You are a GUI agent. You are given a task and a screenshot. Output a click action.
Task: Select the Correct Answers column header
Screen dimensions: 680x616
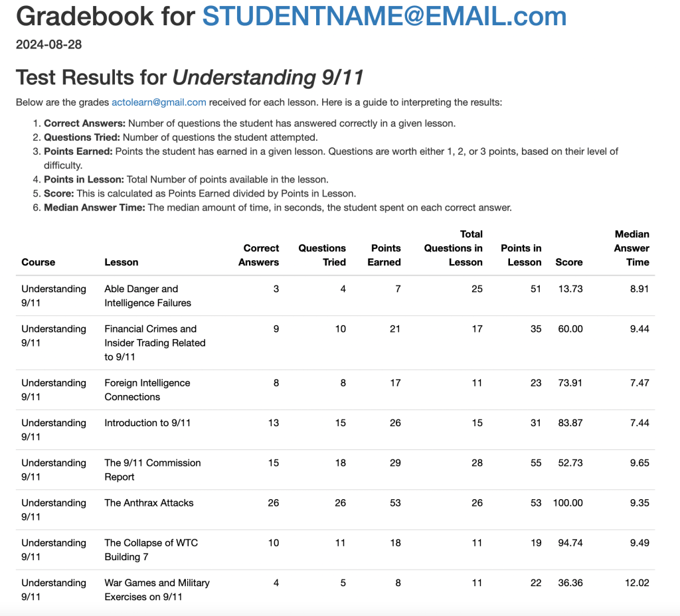pyautogui.click(x=259, y=255)
